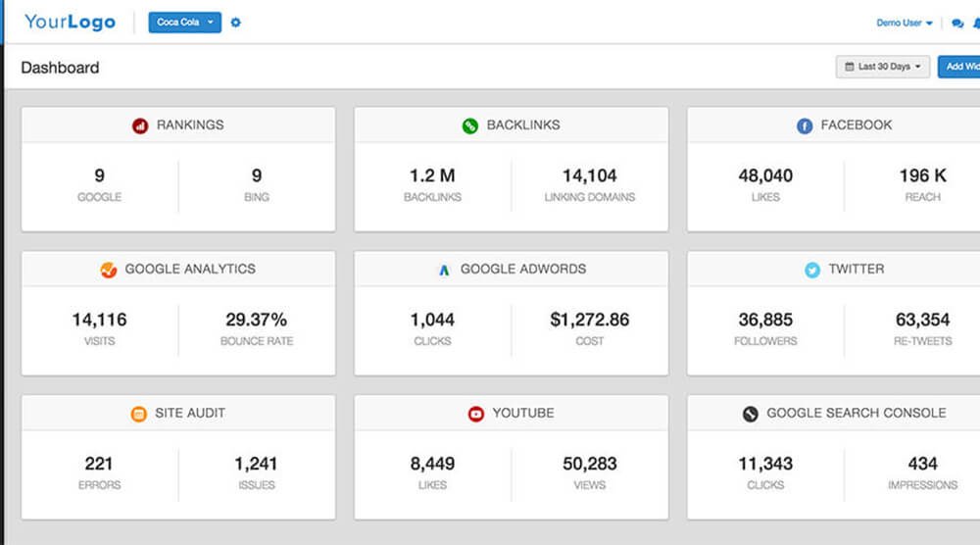Click the Add Widget button
The width and height of the screenshot is (980, 545).
click(x=958, y=67)
